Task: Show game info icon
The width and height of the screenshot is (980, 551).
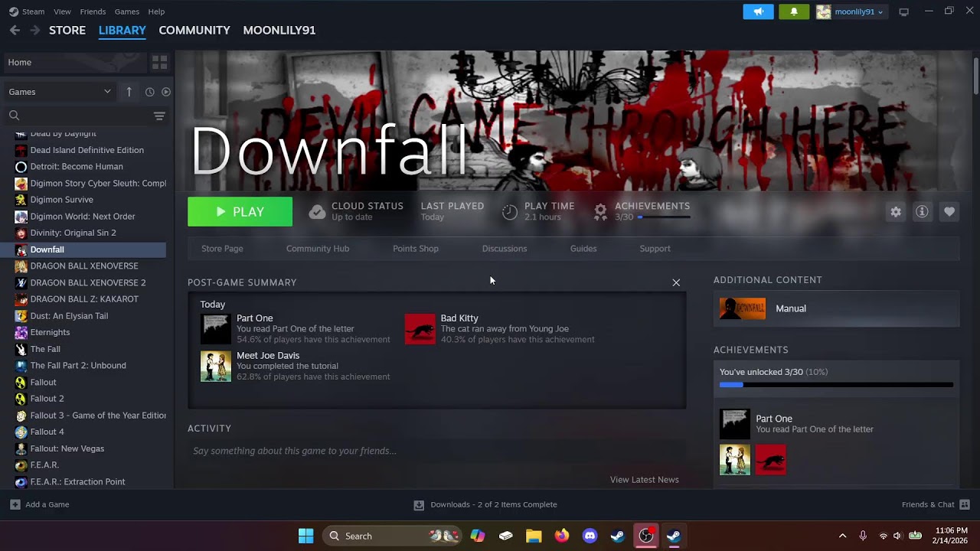Action: (922, 212)
